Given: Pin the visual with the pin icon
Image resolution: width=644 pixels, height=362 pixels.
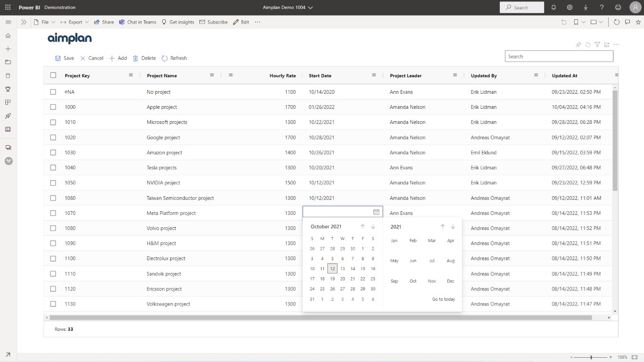Looking at the screenshot, I should [578, 45].
